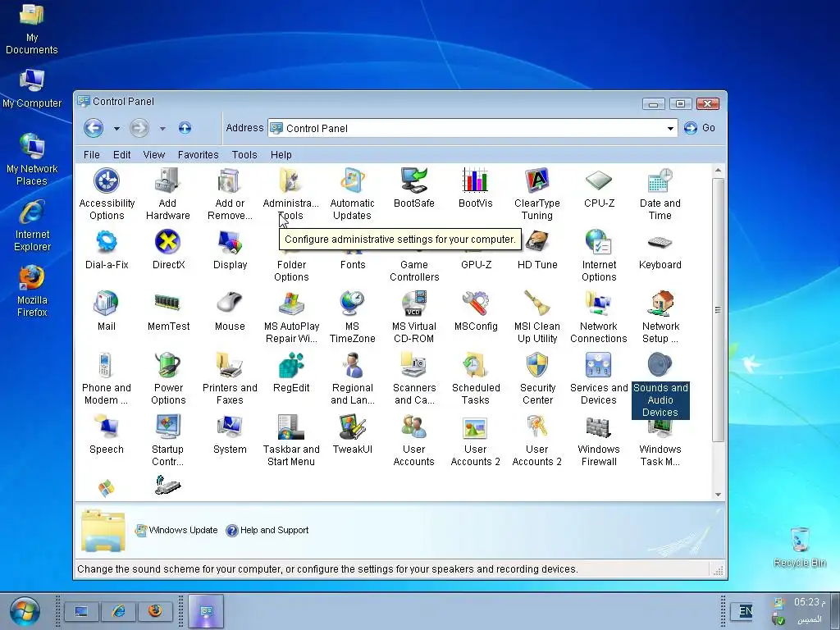840x630 pixels.
Task: Open Network Connections
Action: tap(598, 317)
